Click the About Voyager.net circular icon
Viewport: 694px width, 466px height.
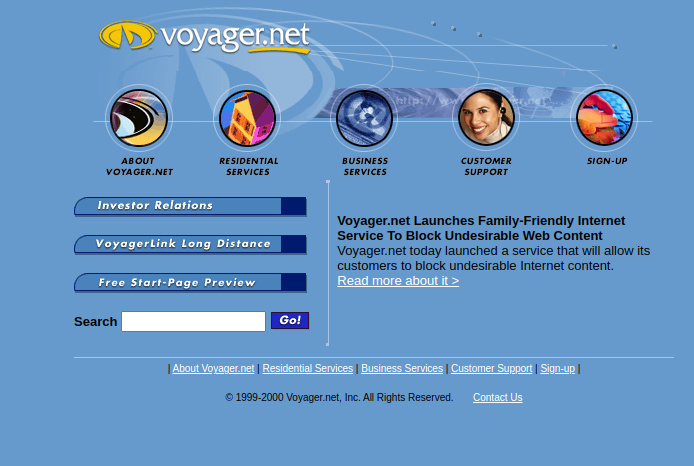[x=139, y=118]
